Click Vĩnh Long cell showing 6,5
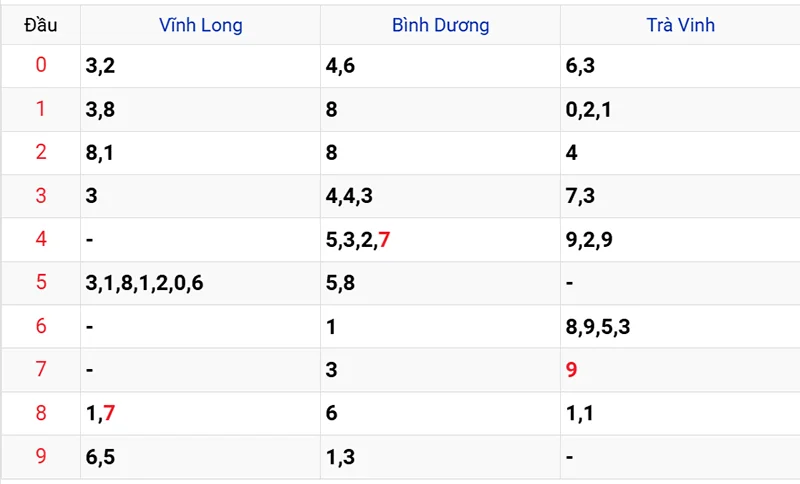The width and height of the screenshot is (800, 484). point(101,457)
